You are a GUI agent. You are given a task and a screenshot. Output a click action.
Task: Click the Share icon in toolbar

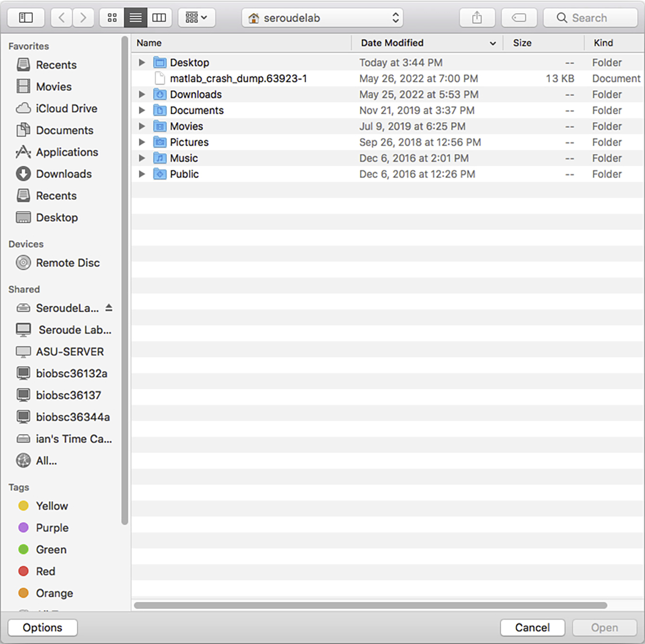(x=477, y=18)
